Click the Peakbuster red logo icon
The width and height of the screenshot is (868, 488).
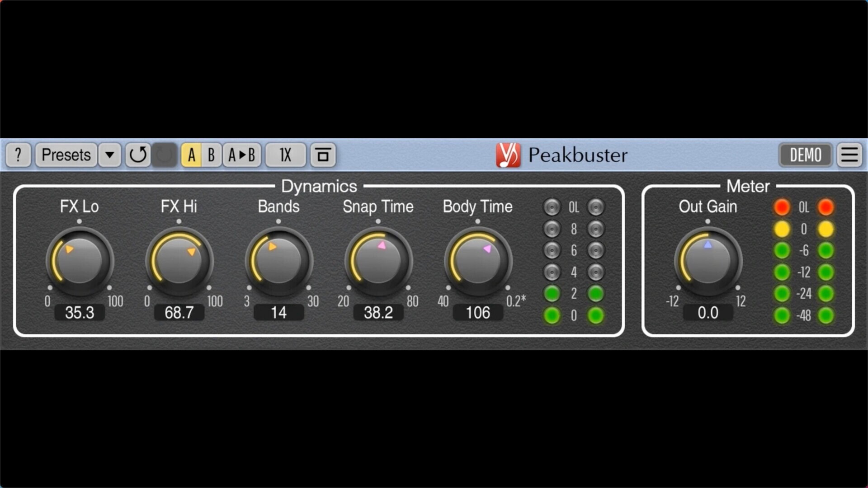pos(508,155)
